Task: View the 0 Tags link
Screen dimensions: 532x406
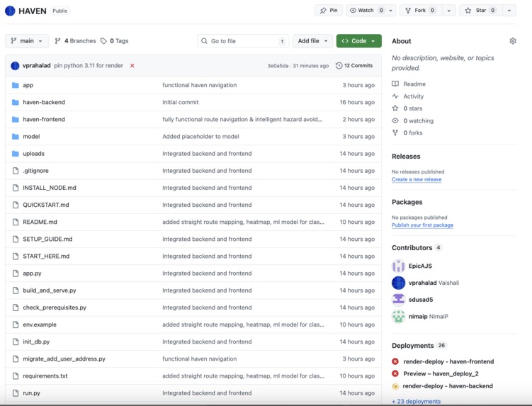Action: click(115, 41)
